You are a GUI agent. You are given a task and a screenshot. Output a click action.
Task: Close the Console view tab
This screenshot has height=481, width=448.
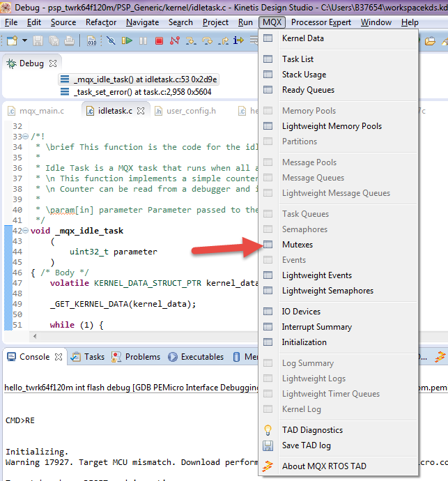tap(59, 357)
